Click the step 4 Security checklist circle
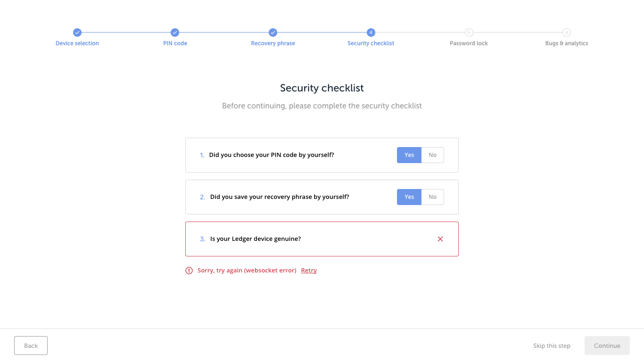 click(x=371, y=33)
